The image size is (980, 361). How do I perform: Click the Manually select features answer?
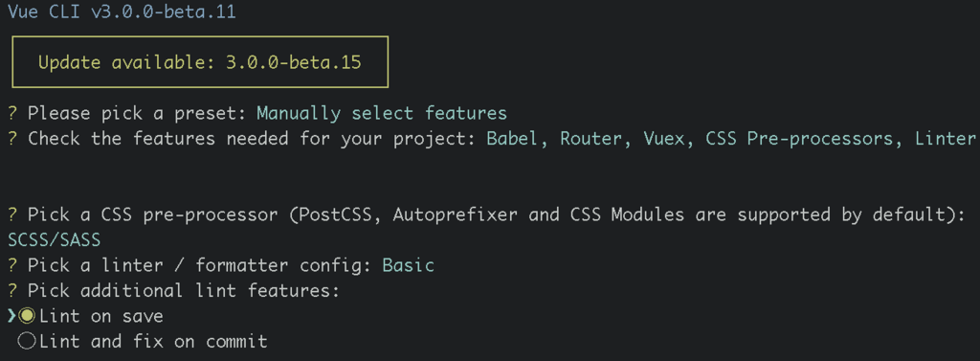pos(382,113)
